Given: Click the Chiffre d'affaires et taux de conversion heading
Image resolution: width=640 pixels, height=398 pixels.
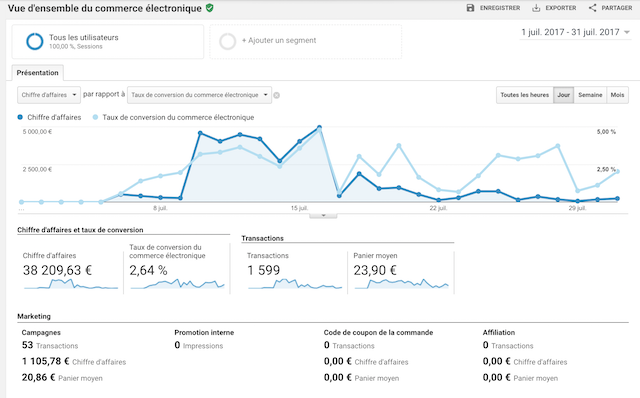Looking at the screenshot, I should point(80,230).
